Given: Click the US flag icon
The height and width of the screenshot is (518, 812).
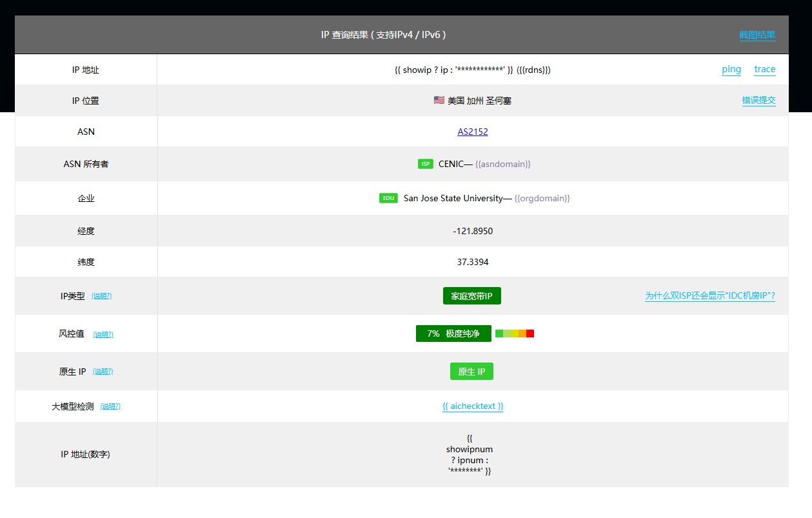Looking at the screenshot, I should click(439, 101).
